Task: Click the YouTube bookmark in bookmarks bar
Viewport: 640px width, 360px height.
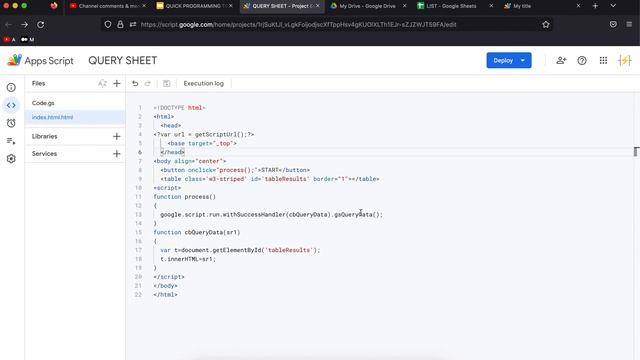Action: tap(9, 40)
